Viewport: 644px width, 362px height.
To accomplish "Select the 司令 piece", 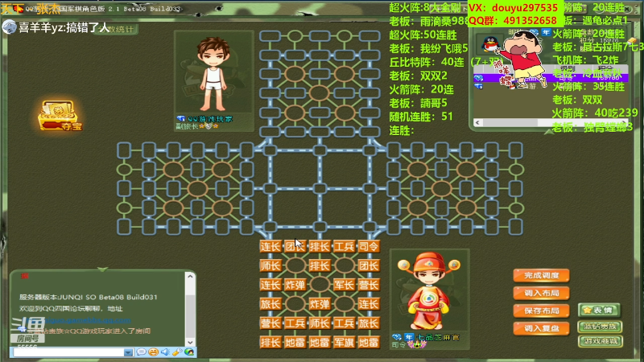I will coord(369,247).
